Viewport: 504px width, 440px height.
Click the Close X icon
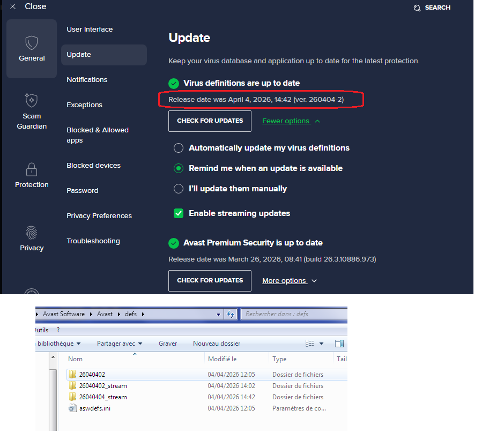pos(13,7)
